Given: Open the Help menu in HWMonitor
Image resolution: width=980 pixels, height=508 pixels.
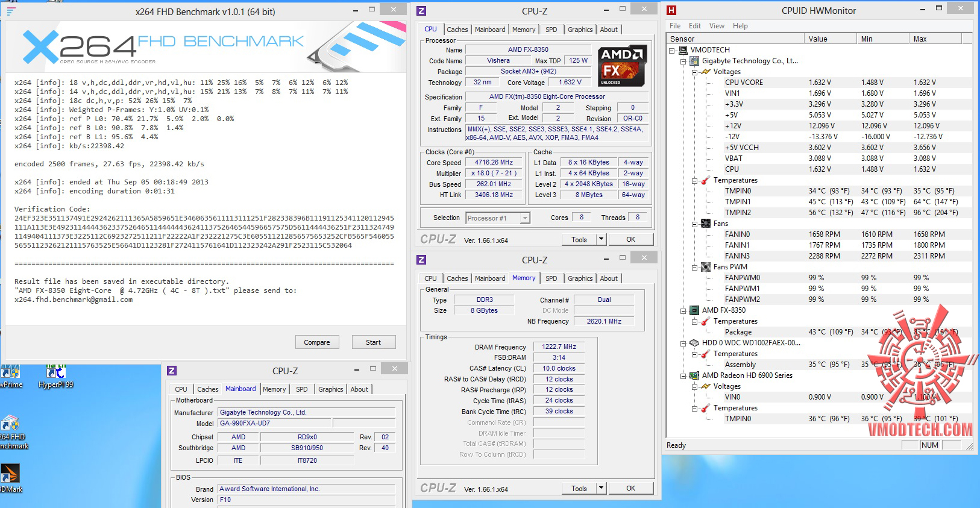Looking at the screenshot, I should [740, 26].
